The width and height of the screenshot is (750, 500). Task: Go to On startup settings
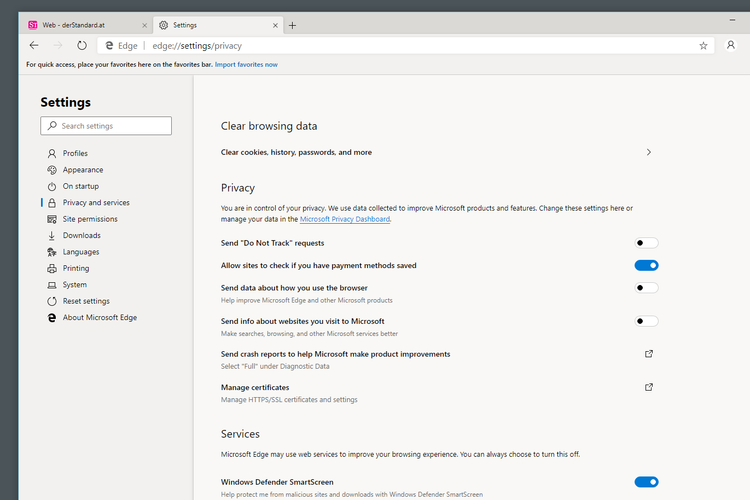pos(81,186)
